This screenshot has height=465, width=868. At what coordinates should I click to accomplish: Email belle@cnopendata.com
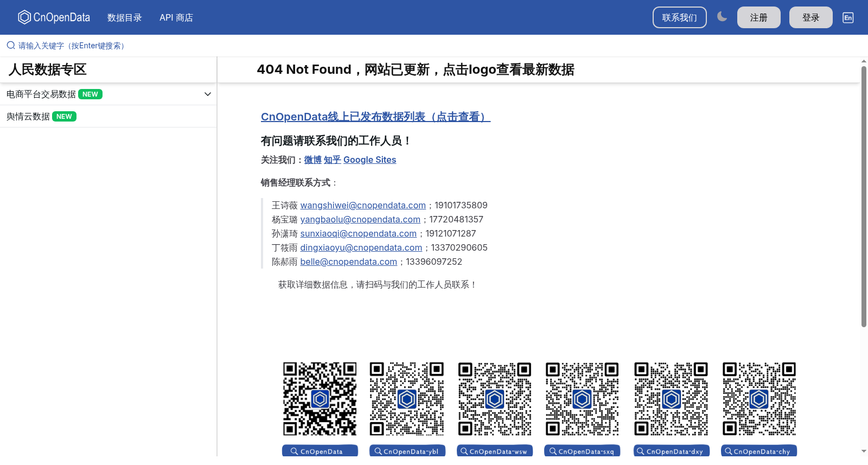coord(349,262)
